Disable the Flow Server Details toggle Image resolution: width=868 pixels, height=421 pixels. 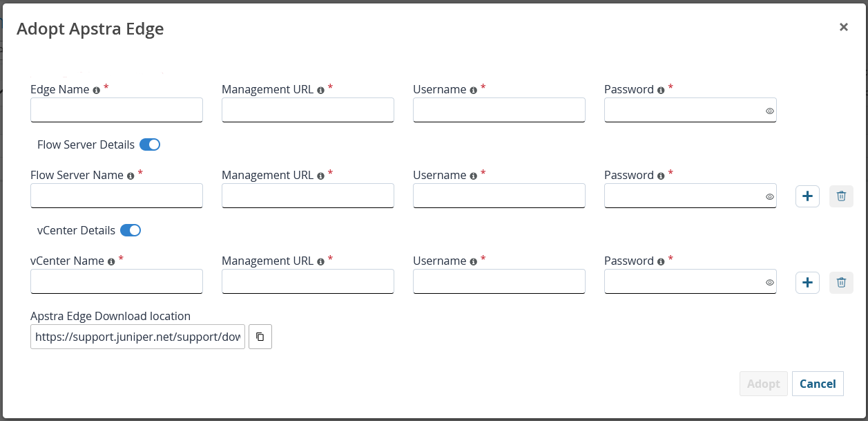(150, 144)
